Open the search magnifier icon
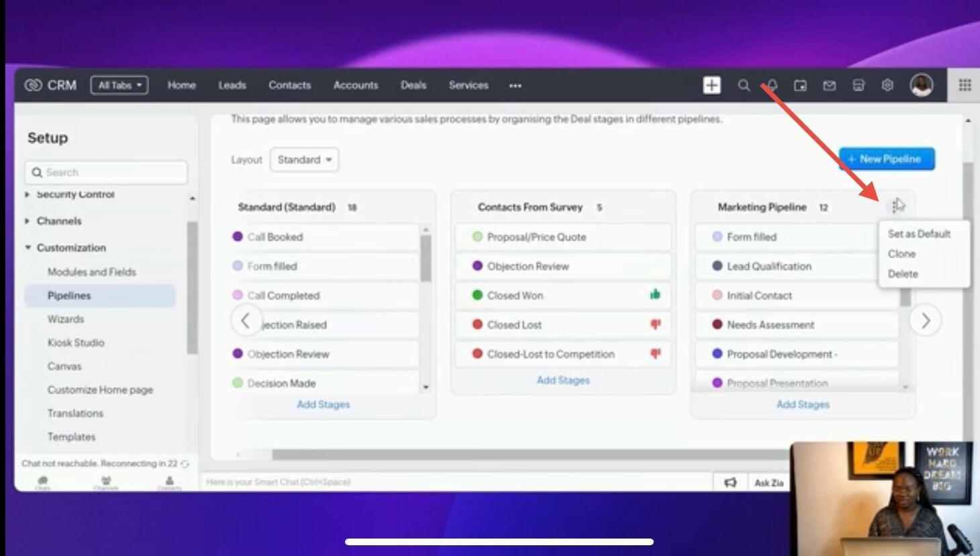Viewport: 980px width, 556px height. pyautogui.click(x=744, y=85)
